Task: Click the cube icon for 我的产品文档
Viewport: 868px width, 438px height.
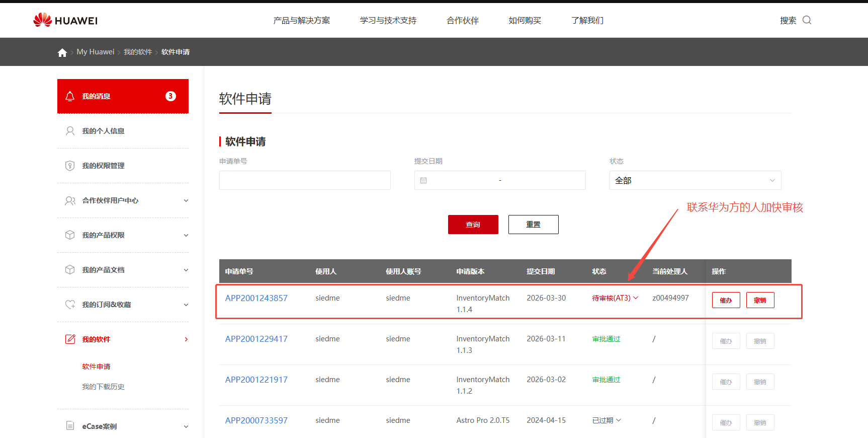Action: pyautogui.click(x=70, y=270)
